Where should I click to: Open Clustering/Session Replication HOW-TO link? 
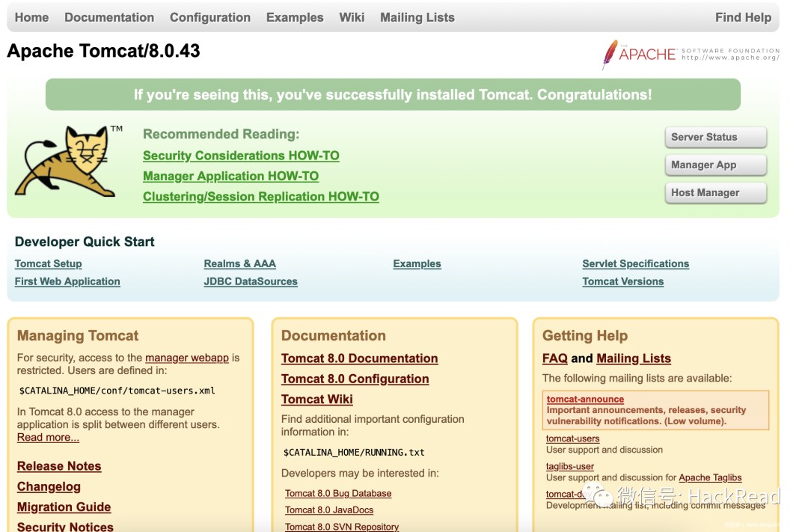tap(261, 197)
